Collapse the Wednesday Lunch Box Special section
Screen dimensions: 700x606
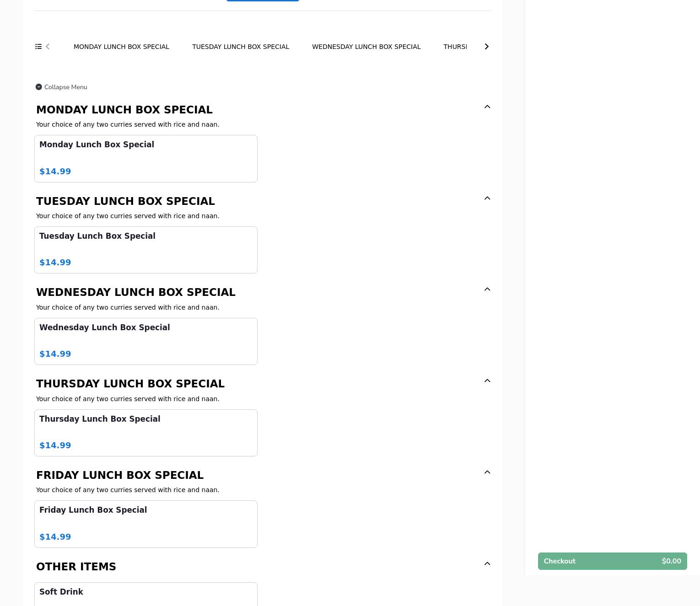tap(487, 290)
